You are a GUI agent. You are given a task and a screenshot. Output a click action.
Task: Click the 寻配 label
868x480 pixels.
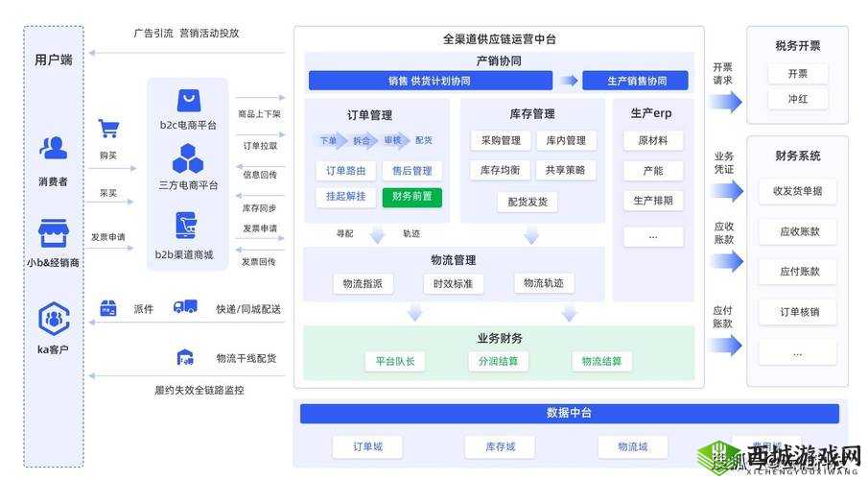344,234
